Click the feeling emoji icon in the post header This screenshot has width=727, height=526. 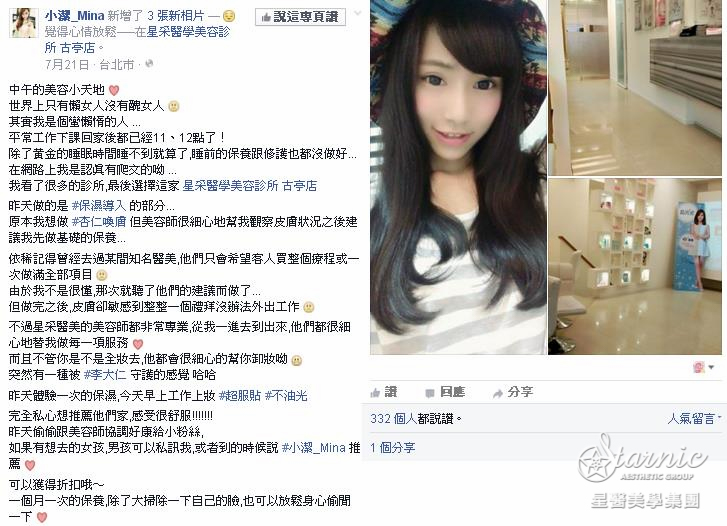pyautogui.click(x=229, y=17)
